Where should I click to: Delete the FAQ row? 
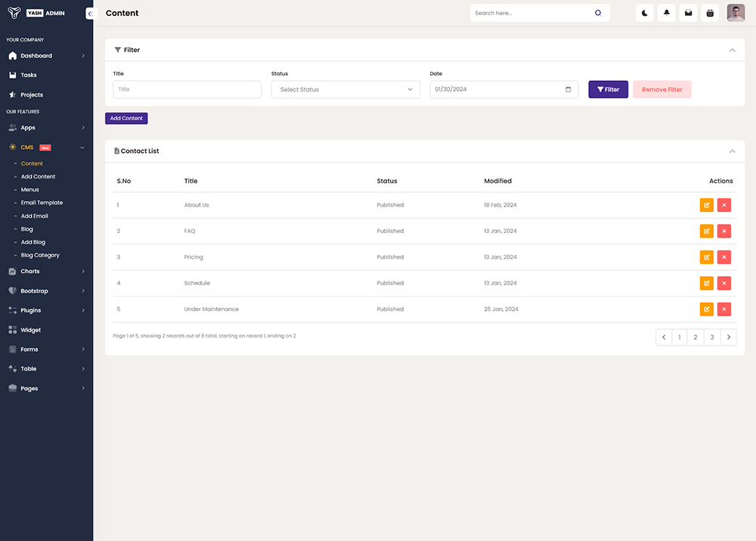(723, 232)
